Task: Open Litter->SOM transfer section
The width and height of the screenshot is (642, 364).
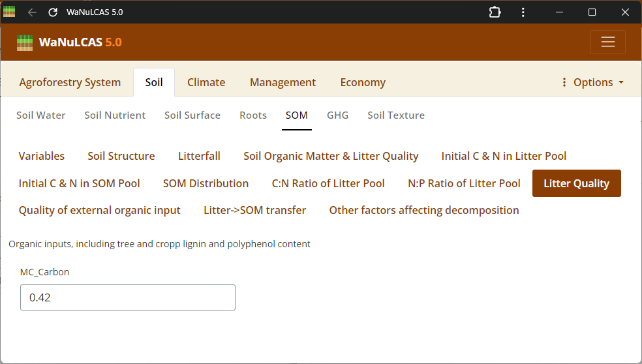Action: pyautogui.click(x=254, y=210)
